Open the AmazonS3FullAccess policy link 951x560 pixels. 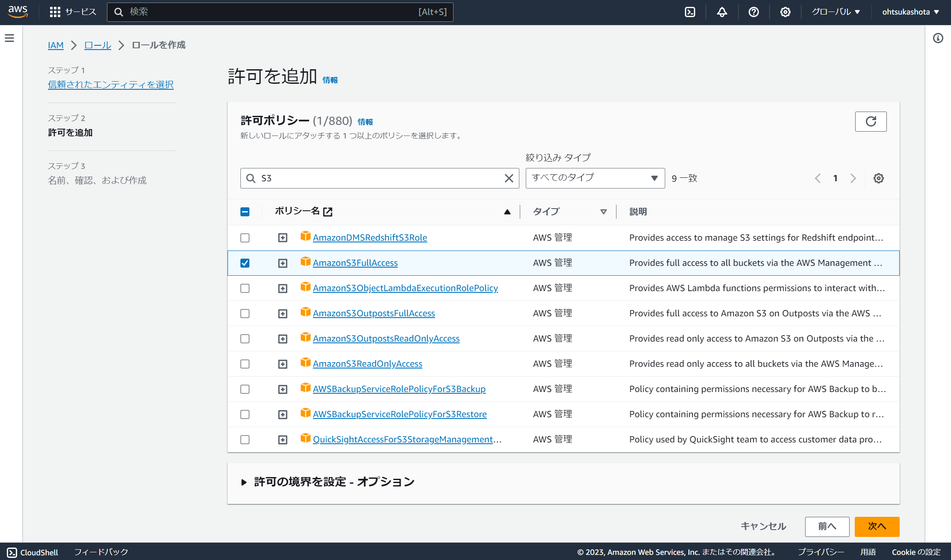(355, 263)
